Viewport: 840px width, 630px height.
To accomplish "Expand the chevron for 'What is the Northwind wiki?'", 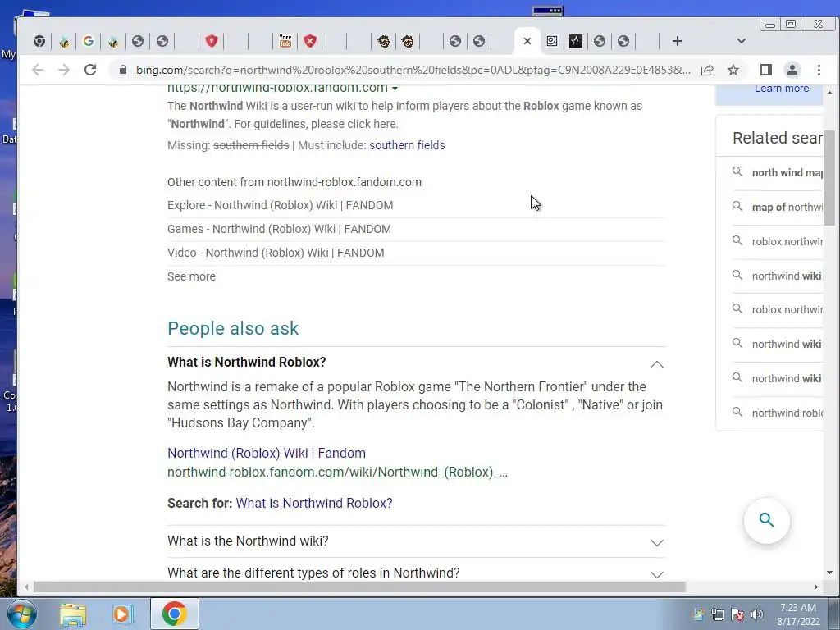I will point(657,543).
